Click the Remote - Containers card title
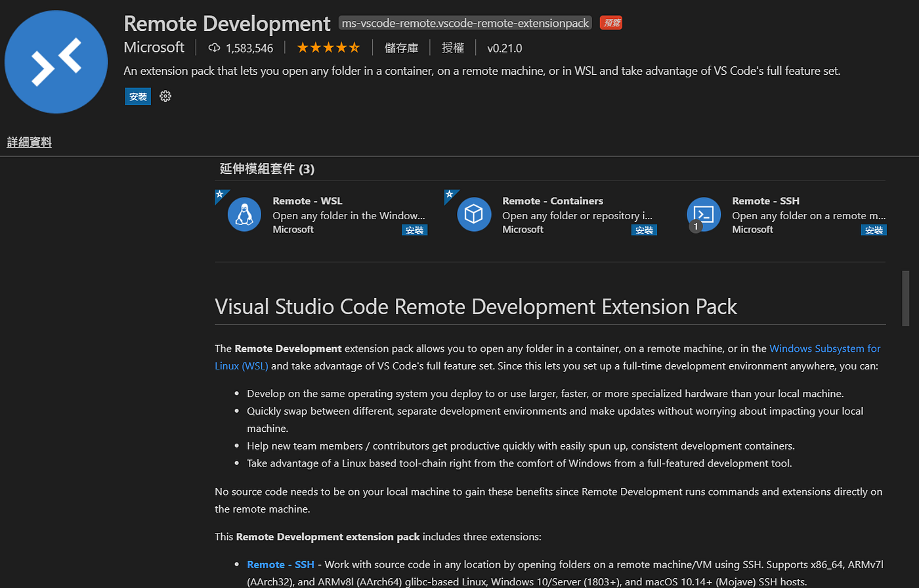Screen dimensions: 919x588 (x=553, y=201)
